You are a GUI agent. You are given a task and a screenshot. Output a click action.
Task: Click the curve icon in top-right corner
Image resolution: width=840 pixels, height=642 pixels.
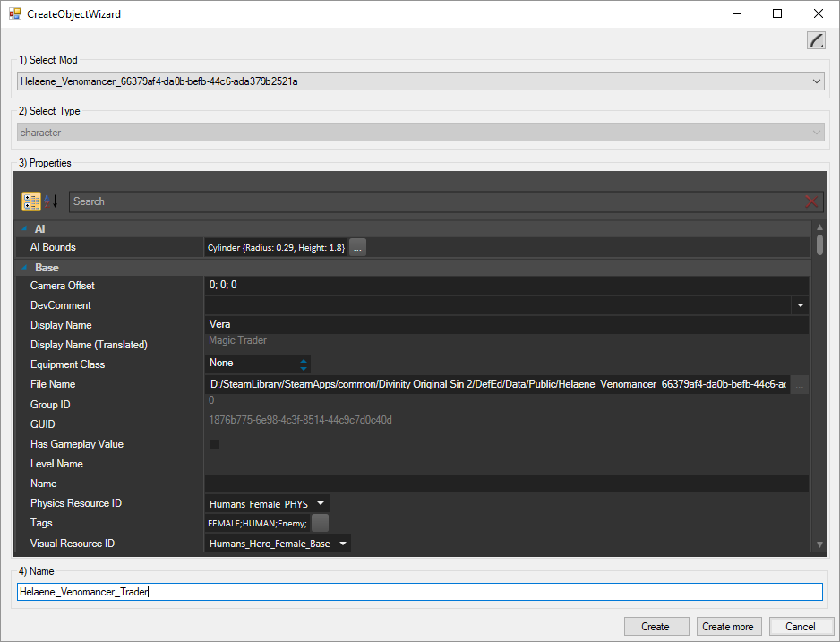816,40
